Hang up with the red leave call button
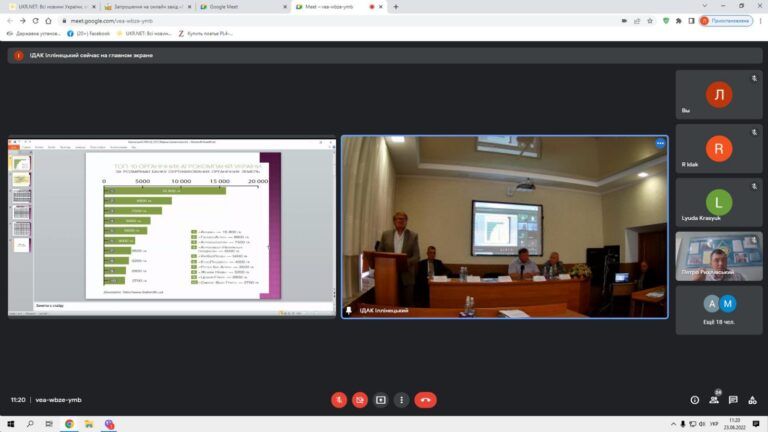 click(425, 400)
